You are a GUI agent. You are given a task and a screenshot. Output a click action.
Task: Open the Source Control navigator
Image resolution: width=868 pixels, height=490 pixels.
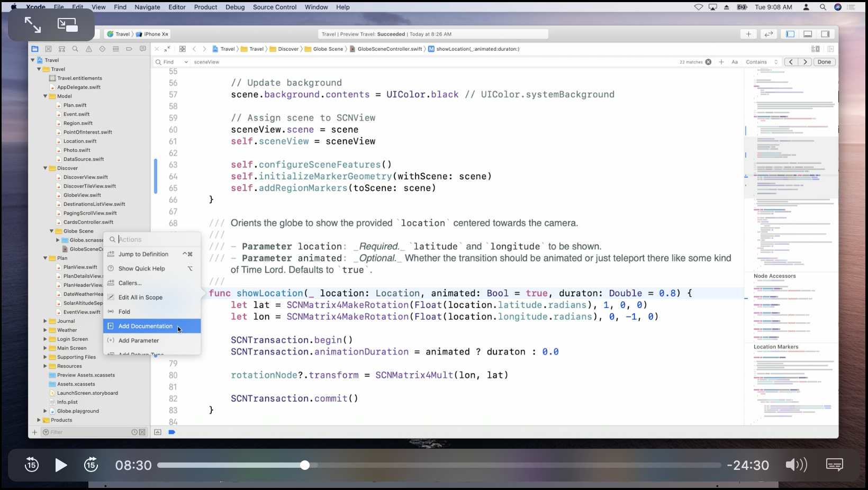[48, 49]
